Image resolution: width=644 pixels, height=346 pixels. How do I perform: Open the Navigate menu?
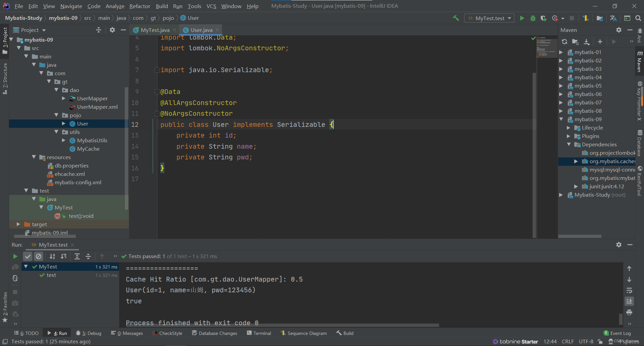click(x=71, y=6)
